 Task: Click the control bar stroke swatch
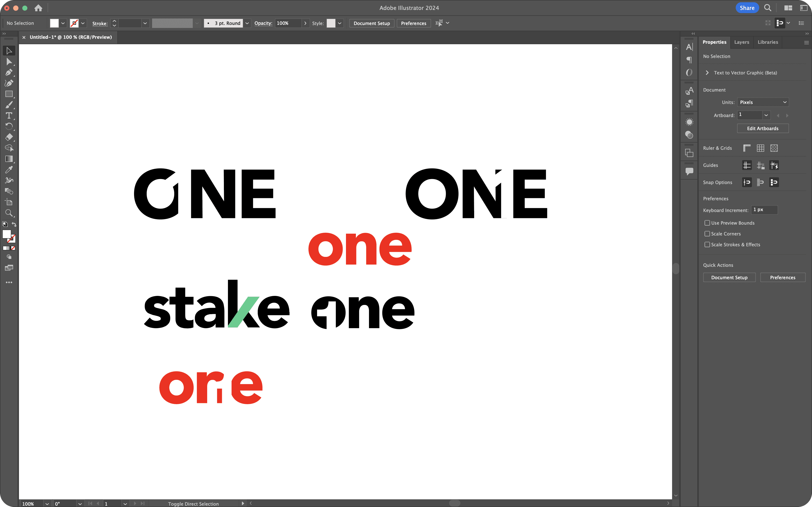click(74, 23)
